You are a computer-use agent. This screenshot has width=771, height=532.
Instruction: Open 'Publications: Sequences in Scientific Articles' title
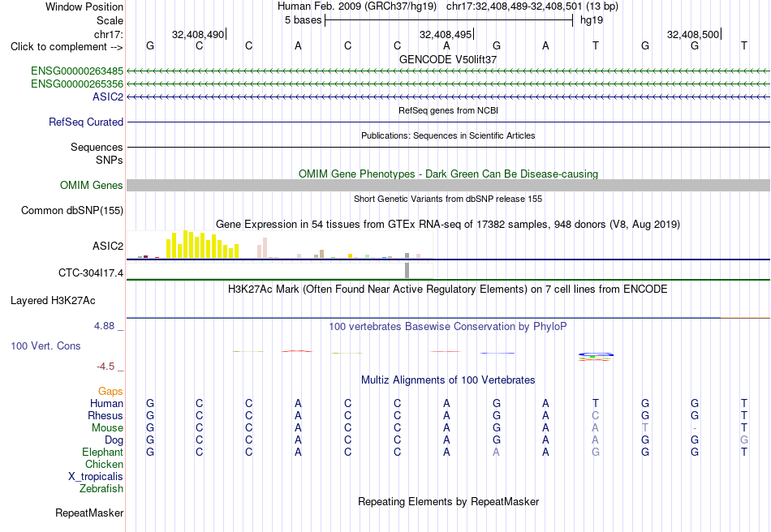click(x=448, y=135)
